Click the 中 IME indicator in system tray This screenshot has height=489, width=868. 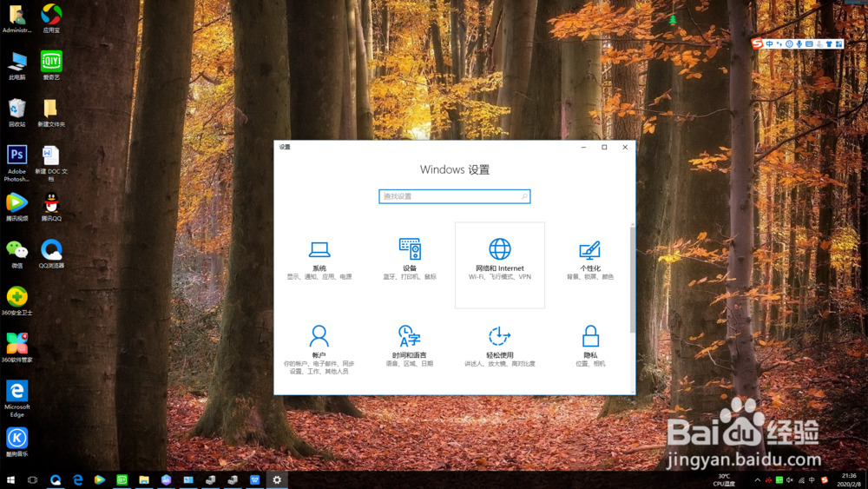pyautogui.click(x=812, y=480)
